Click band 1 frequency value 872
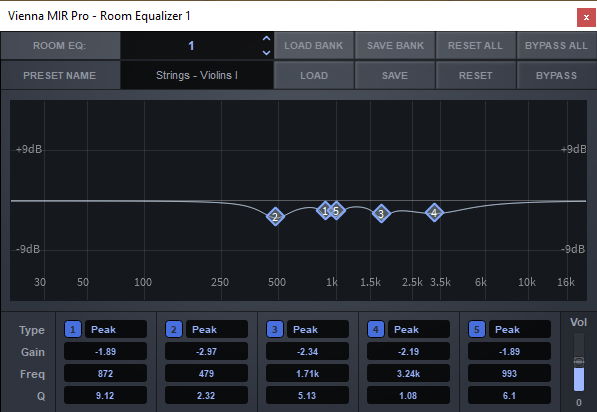 coord(105,373)
